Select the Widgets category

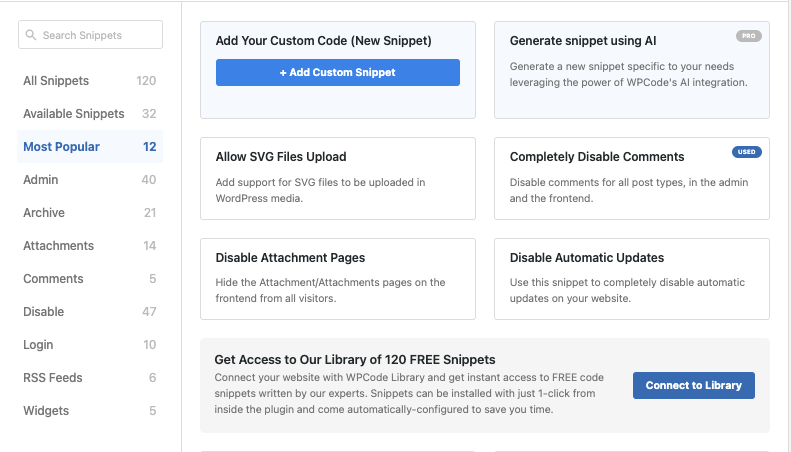[x=90, y=411]
